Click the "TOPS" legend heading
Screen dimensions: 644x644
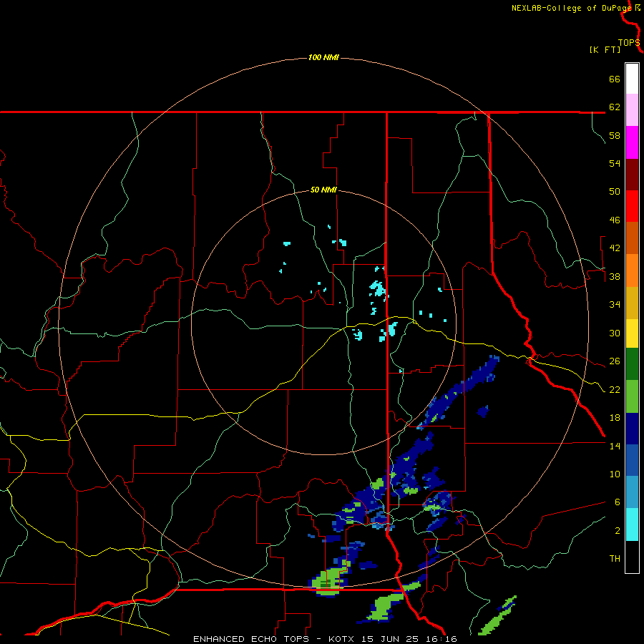point(629,43)
